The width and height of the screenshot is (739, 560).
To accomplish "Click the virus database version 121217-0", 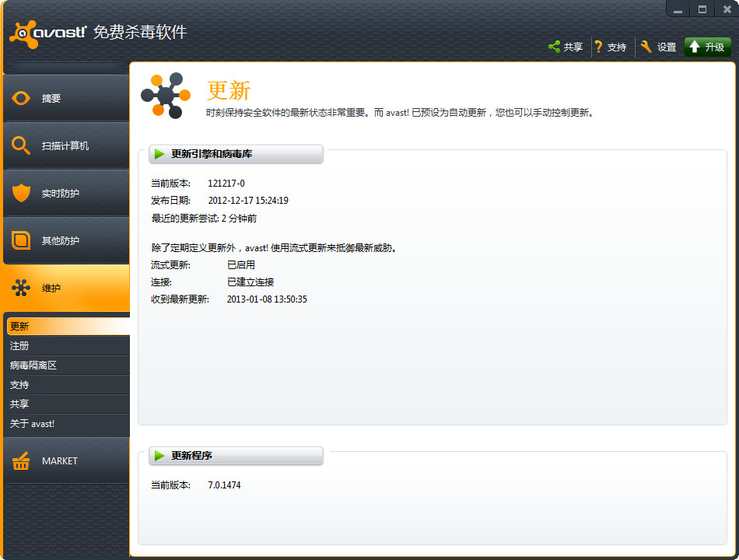I will pyautogui.click(x=226, y=184).
